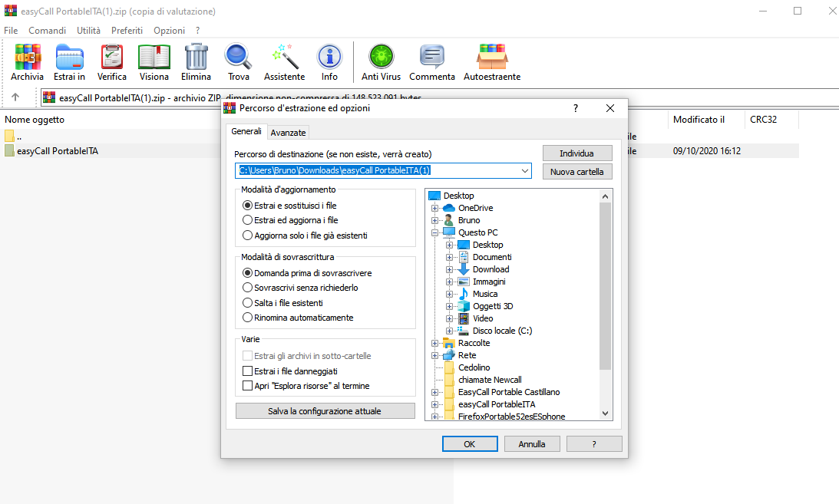Select Immagini folder in the tree
Image resolution: width=839 pixels, height=504 pixels.
point(489,282)
